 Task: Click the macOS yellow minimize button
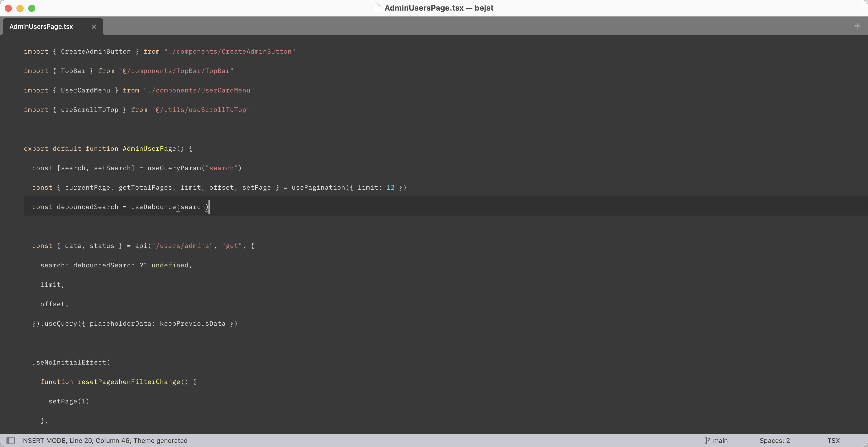[20, 8]
